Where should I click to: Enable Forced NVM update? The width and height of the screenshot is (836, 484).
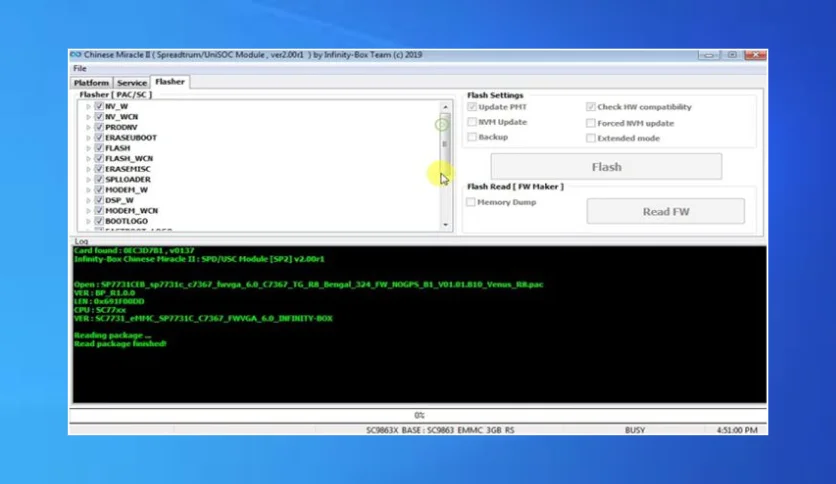[591, 123]
